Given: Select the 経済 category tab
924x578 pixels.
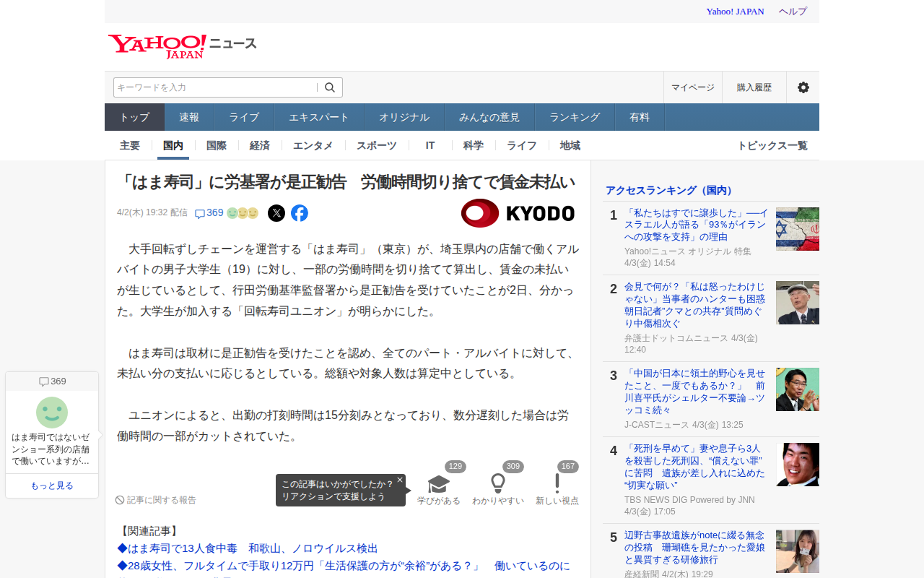Looking at the screenshot, I should (x=260, y=145).
